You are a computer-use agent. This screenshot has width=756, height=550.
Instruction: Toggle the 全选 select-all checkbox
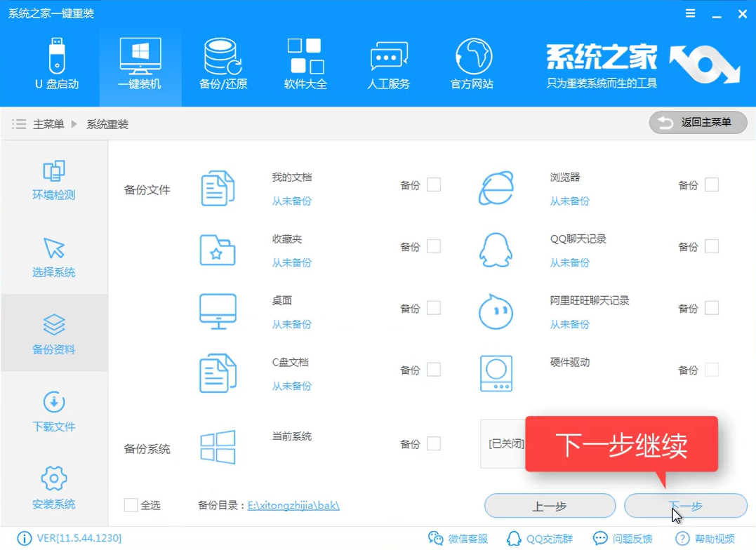point(130,505)
